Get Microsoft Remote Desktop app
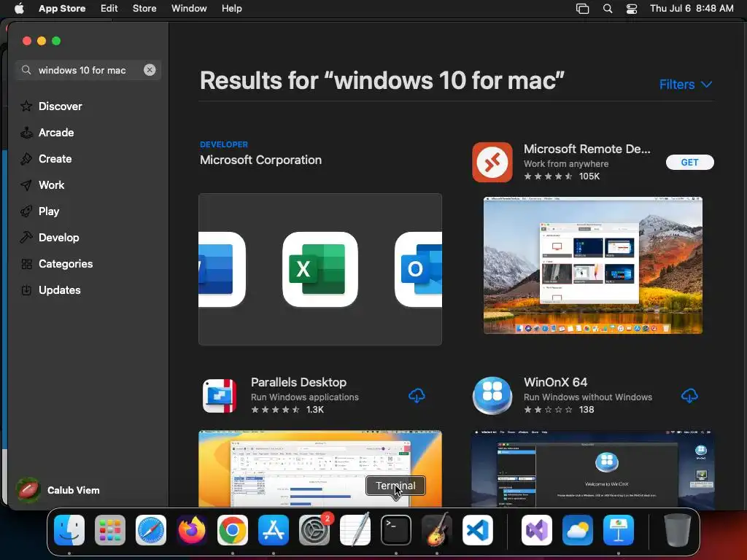 click(x=689, y=163)
